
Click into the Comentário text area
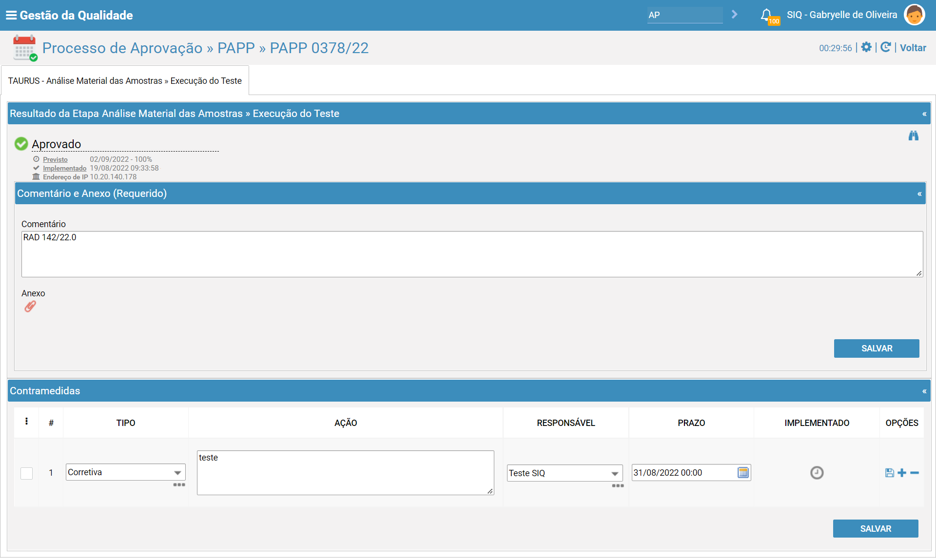click(x=472, y=254)
